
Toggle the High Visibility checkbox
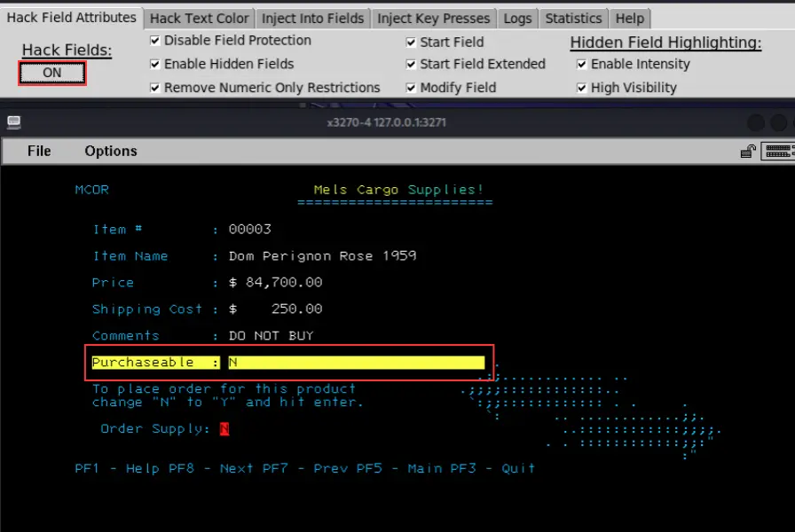(x=582, y=88)
